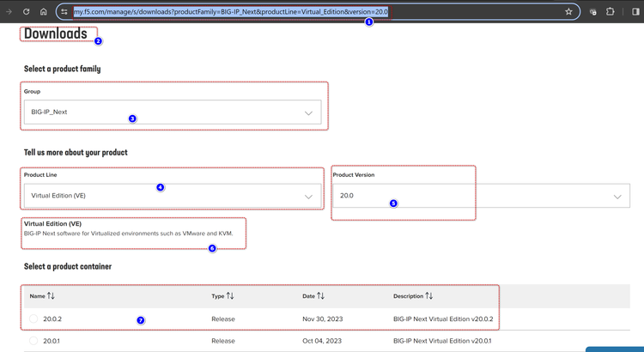Sort the table by Date arrows

click(x=321, y=295)
